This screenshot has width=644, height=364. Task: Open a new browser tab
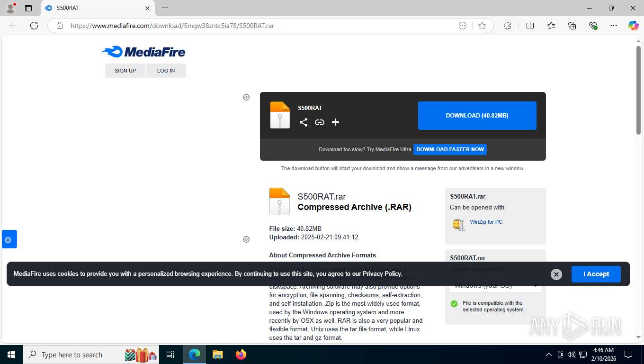(165, 8)
